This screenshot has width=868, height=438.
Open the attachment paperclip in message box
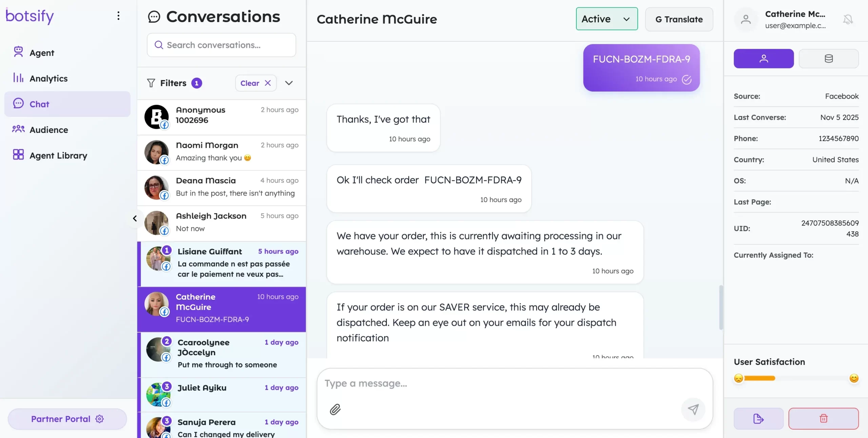(335, 409)
